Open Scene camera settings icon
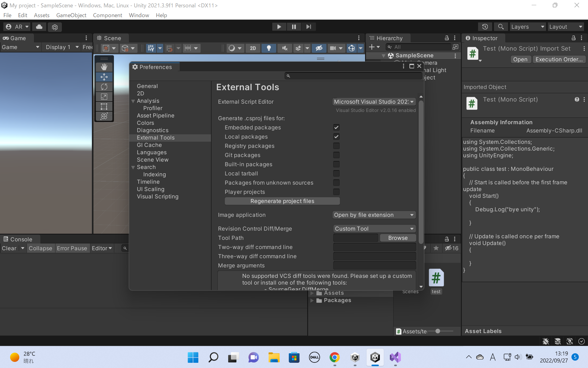The height and width of the screenshot is (368, 588). point(333,48)
